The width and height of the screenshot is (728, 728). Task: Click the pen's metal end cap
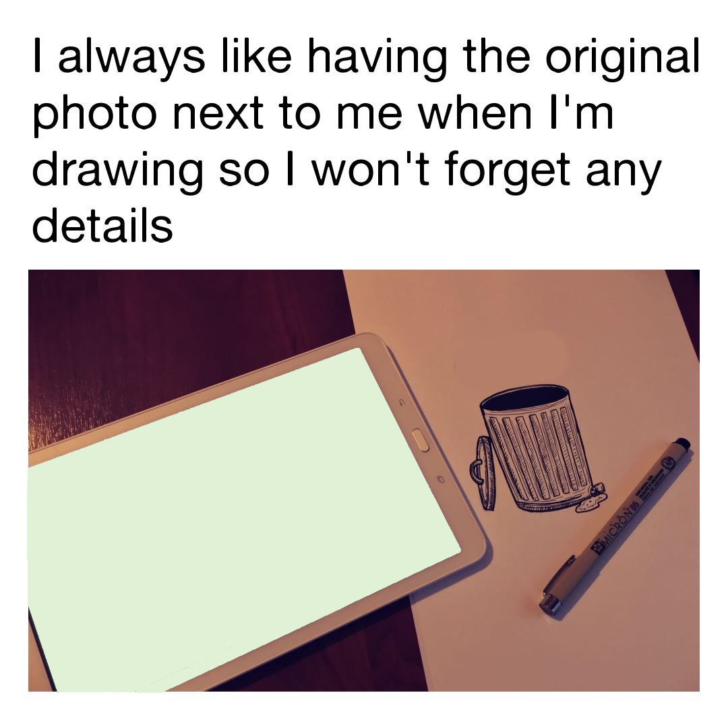tap(550, 604)
